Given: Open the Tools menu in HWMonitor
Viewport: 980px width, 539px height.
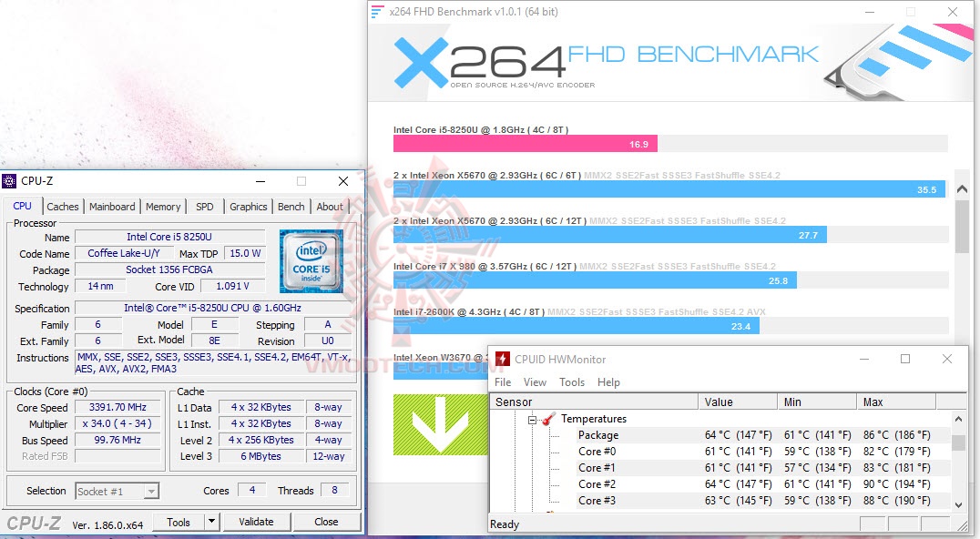Looking at the screenshot, I should (572, 382).
